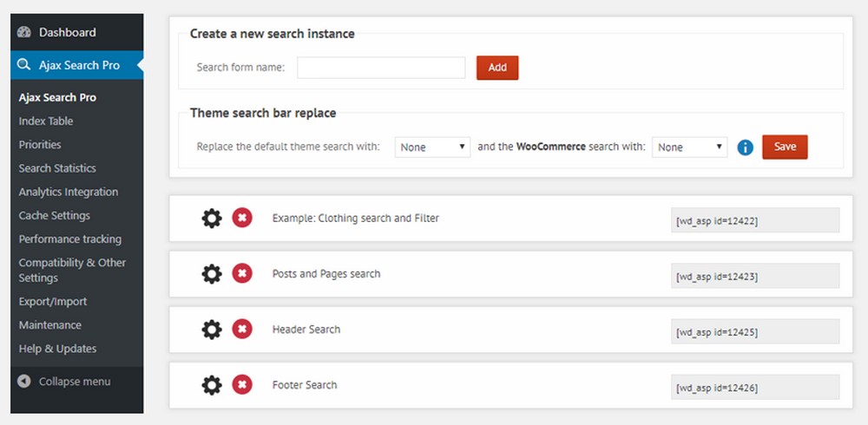Open Export/Import in sidebar menu
Viewport: 868px width, 425px height.
(x=53, y=302)
